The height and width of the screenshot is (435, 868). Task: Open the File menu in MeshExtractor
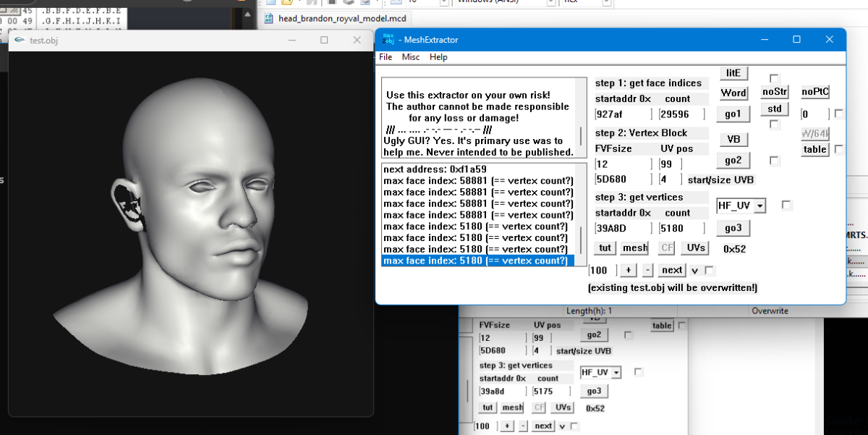(x=386, y=57)
